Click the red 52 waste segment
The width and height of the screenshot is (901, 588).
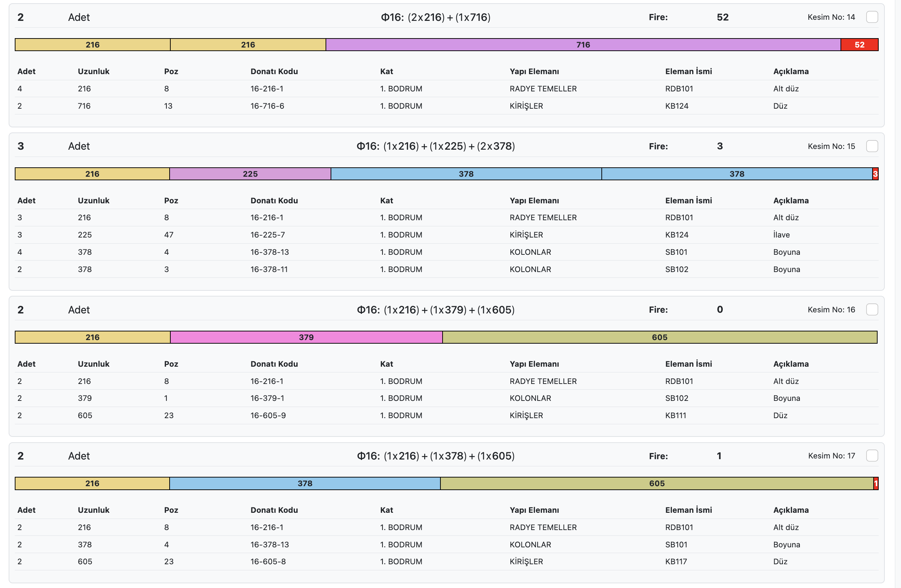859,45
